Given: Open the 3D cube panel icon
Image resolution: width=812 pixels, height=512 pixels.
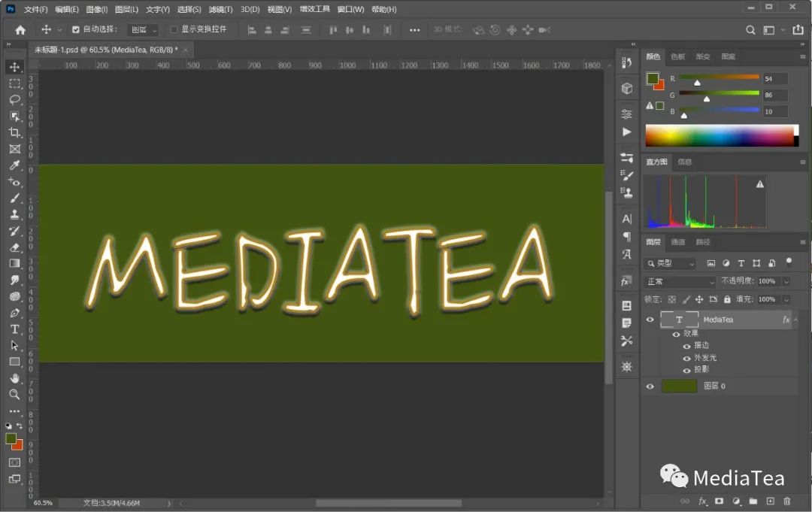Looking at the screenshot, I should pyautogui.click(x=626, y=89).
